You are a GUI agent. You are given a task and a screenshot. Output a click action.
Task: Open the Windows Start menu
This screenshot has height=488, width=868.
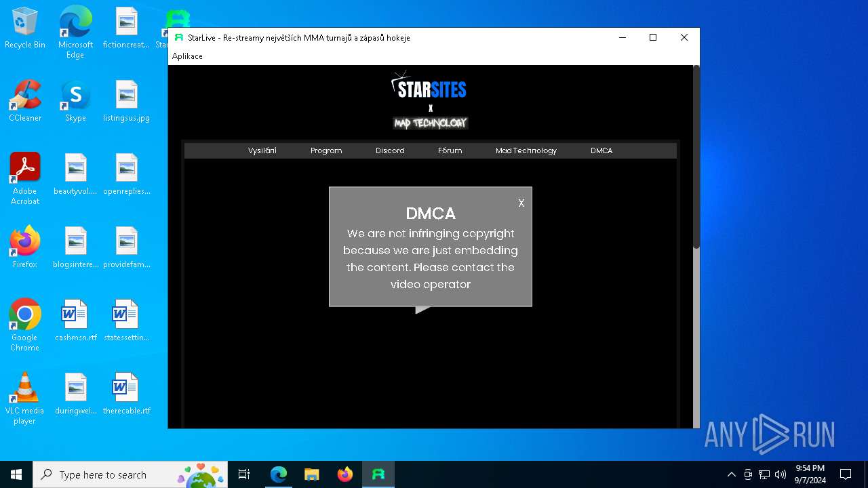16,474
